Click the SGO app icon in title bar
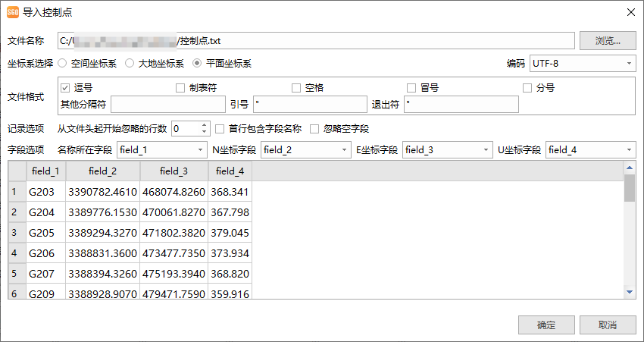Image resolution: width=644 pixels, height=342 pixels. pos(12,12)
